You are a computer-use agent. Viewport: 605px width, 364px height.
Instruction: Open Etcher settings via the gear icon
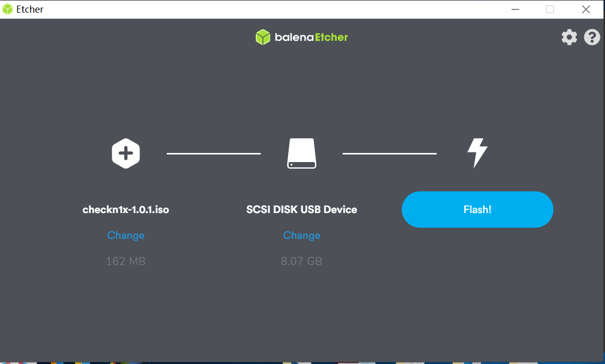569,37
